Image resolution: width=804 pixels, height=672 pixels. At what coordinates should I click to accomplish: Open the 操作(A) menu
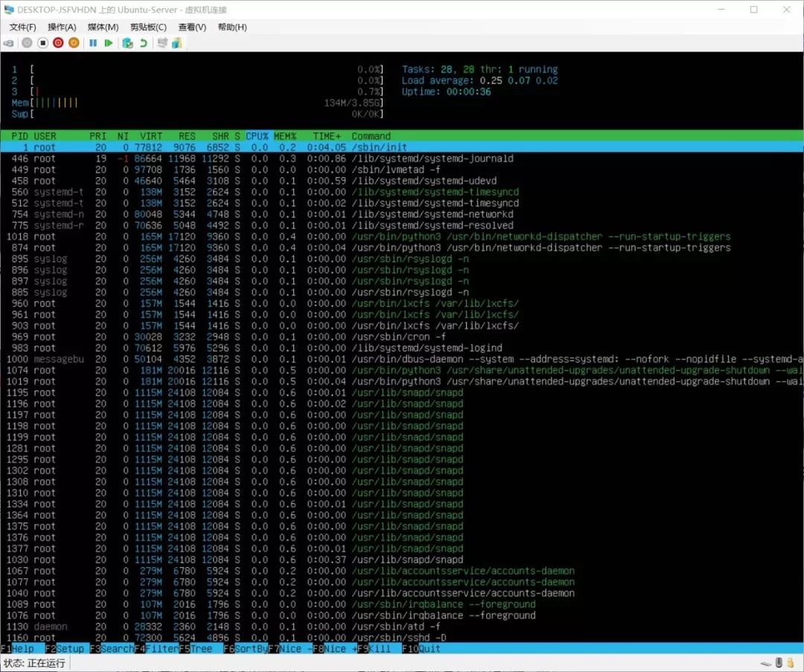[62, 28]
